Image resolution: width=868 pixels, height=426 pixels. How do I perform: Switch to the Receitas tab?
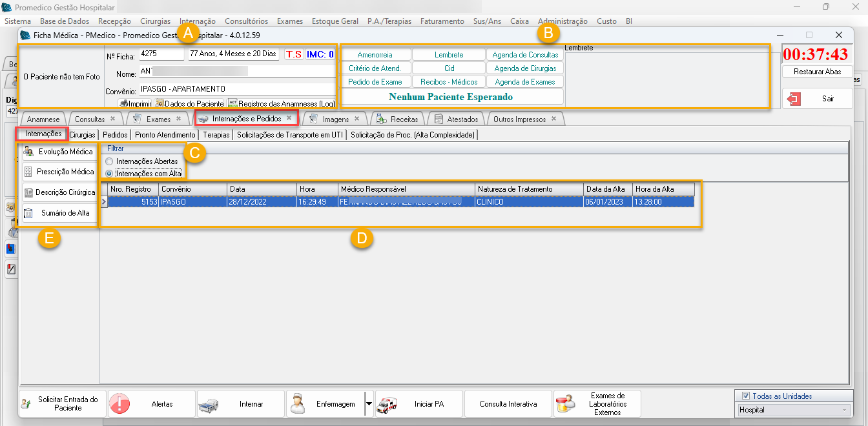(x=398, y=119)
